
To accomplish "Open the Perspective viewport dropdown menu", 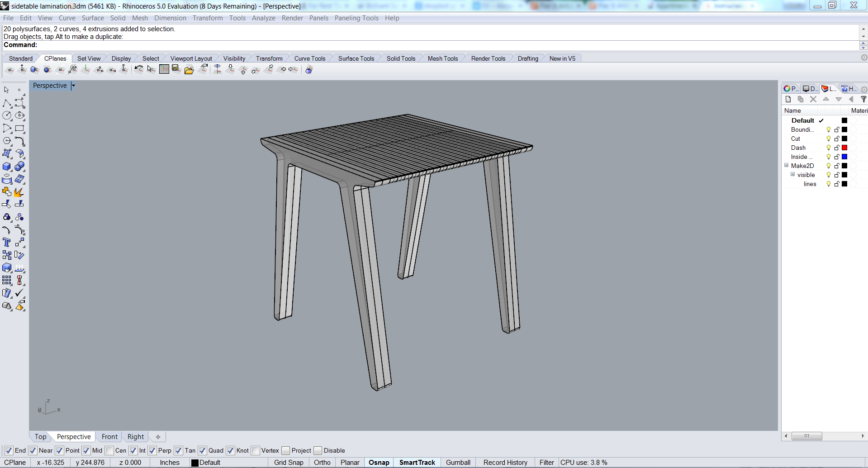I will [x=73, y=85].
